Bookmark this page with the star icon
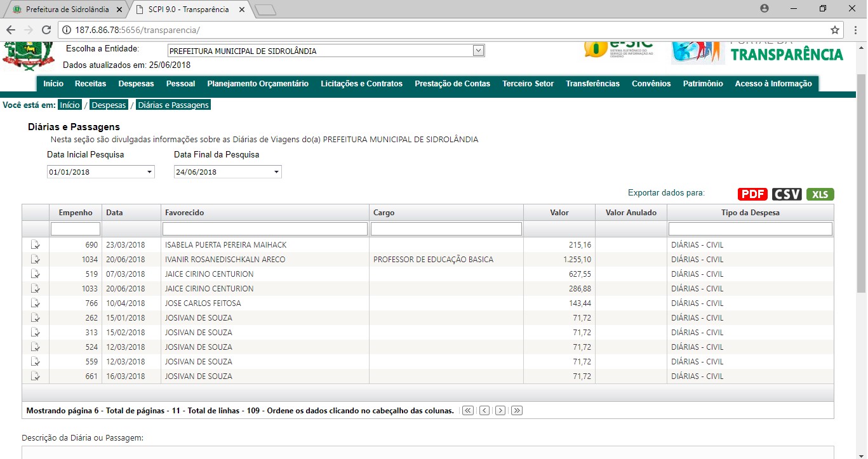 click(x=835, y=30)
